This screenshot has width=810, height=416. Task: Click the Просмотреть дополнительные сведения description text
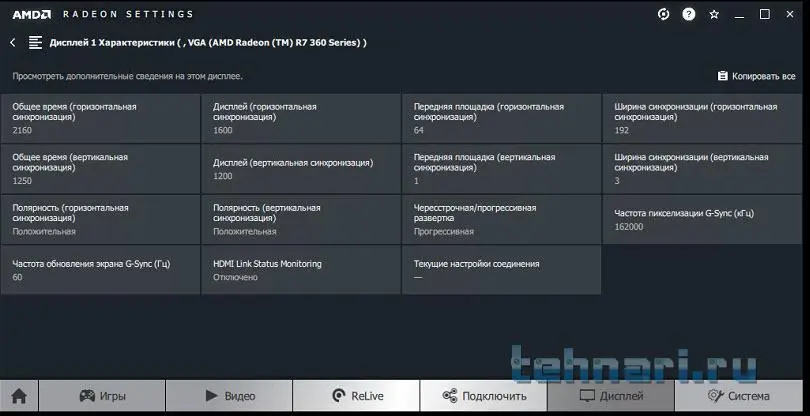coord(127,76)
